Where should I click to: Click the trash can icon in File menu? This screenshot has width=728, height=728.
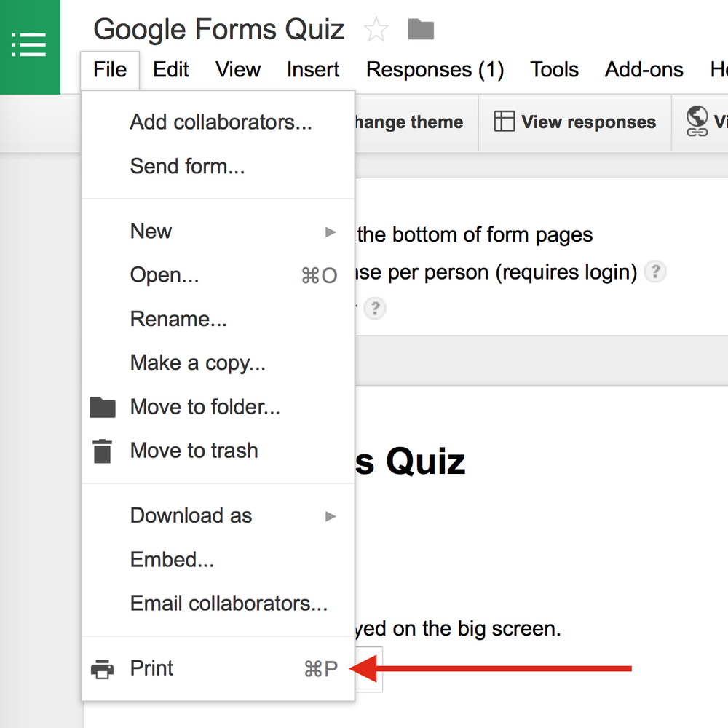[x=102, y=451]
